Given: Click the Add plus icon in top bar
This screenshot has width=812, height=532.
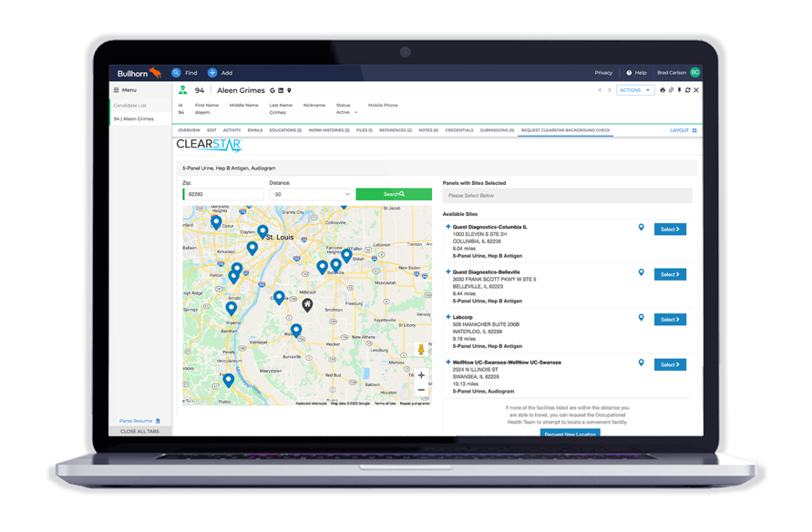Looking at the screenshot, I should coord(212,72).
